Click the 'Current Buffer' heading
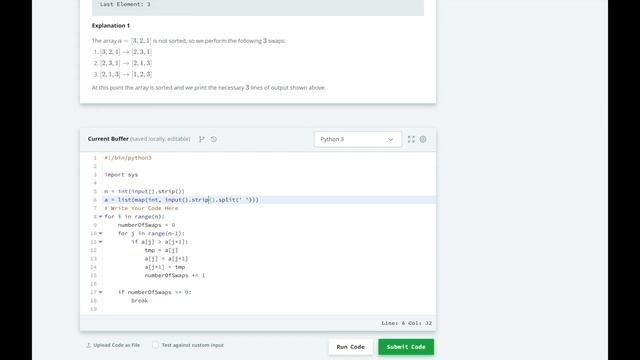640x360 pixels. tap(108, 139)
